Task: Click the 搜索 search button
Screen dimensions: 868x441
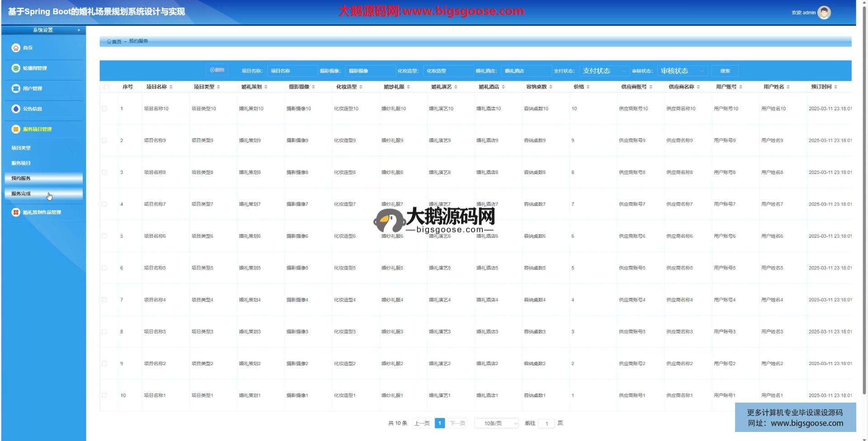Action: (725, 71)
